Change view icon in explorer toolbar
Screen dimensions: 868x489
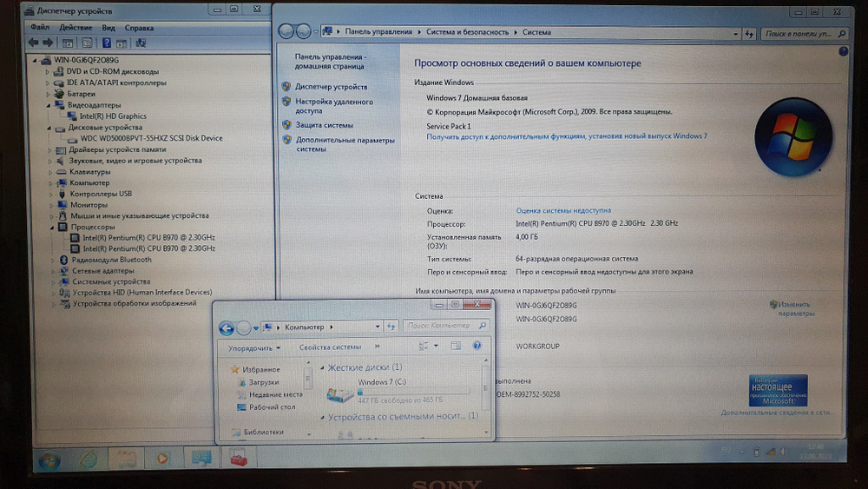(x=424, y=346)
